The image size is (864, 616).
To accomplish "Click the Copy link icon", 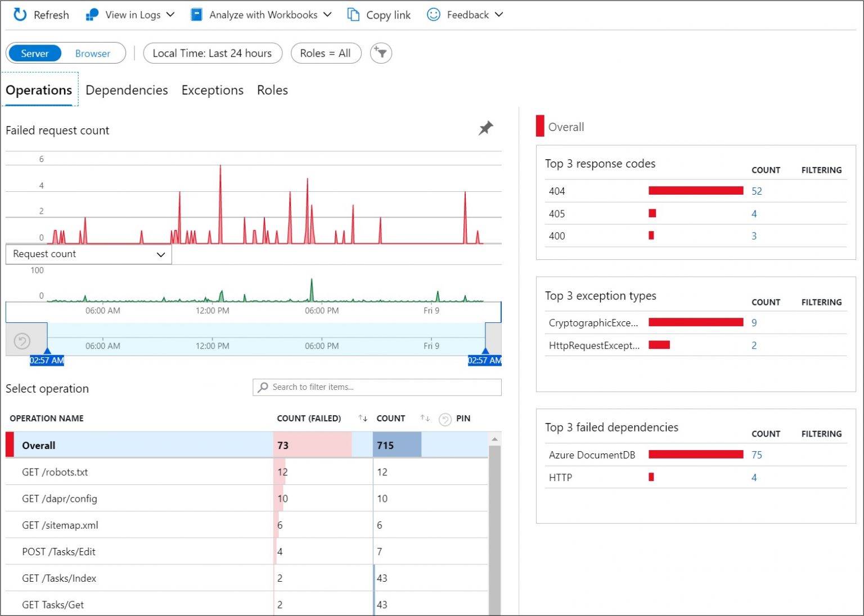I will coord(353,15).
